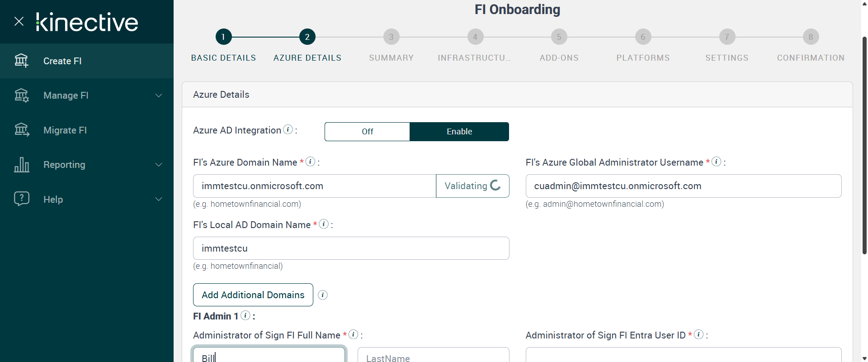This screenshot has height=362, width=868.
Task: Turn Azure AD Integration Off
Action: coord(367,132)
